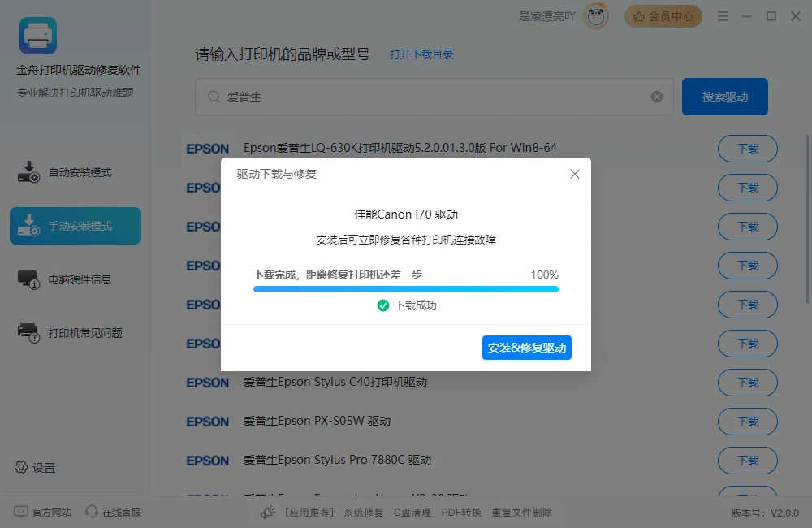812x528 pixels.
Task: Click the 应用推荐 promotion icon
Action: point(268,513)
